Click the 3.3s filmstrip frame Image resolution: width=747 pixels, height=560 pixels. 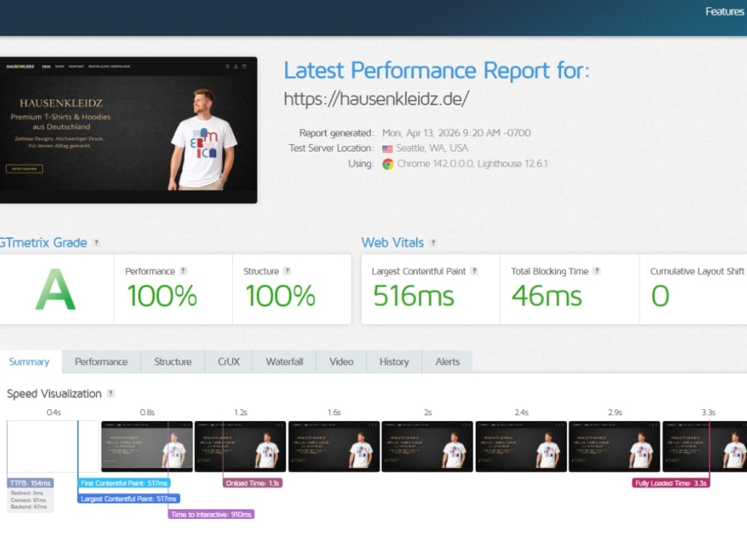(x=705, y=447)
